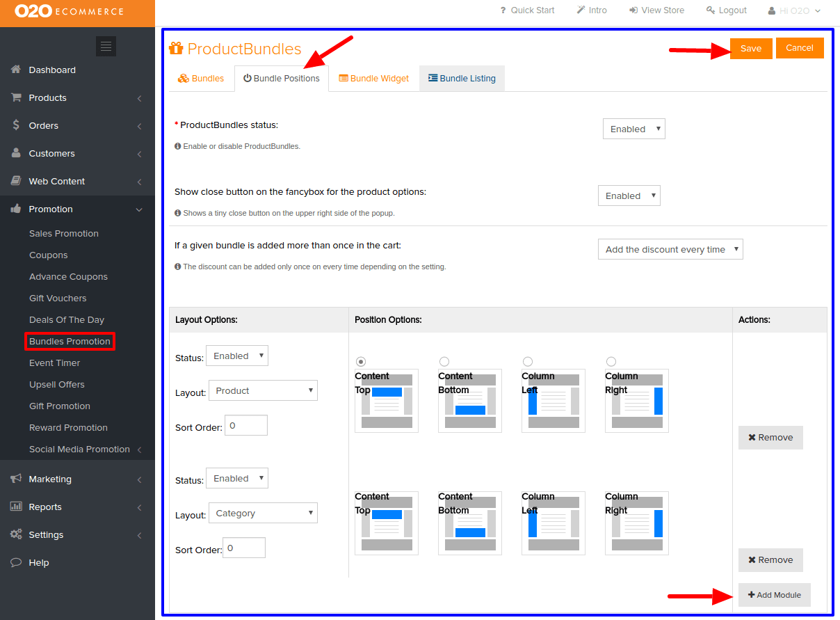Click the Orders dollar icon
Viewport: 840px width, 620px height.
pyautogui.click(x=15, y=125)
